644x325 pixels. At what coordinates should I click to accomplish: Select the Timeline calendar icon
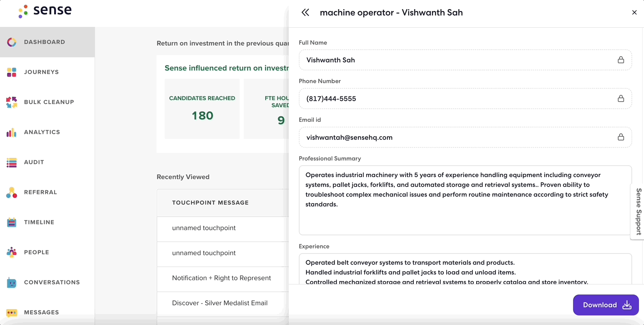pyautogui.click(x=12, y=223)
